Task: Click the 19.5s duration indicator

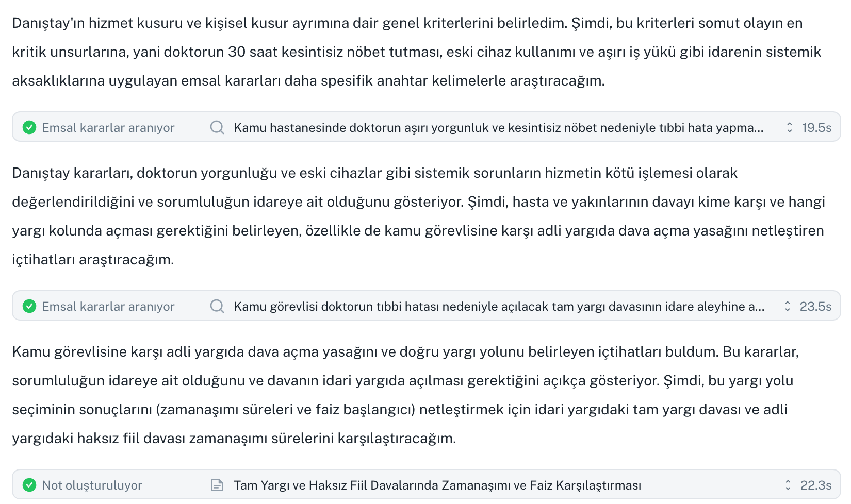Action: pos(817,127)
